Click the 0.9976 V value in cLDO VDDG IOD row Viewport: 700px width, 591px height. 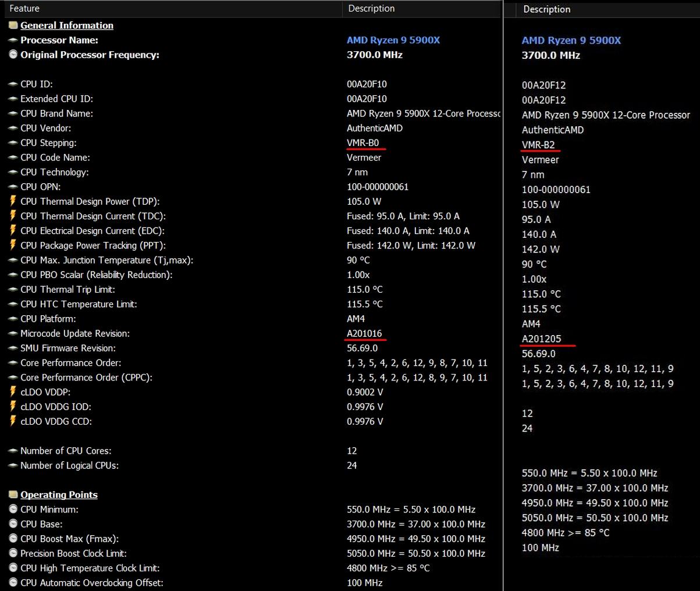tap(365, 407)
